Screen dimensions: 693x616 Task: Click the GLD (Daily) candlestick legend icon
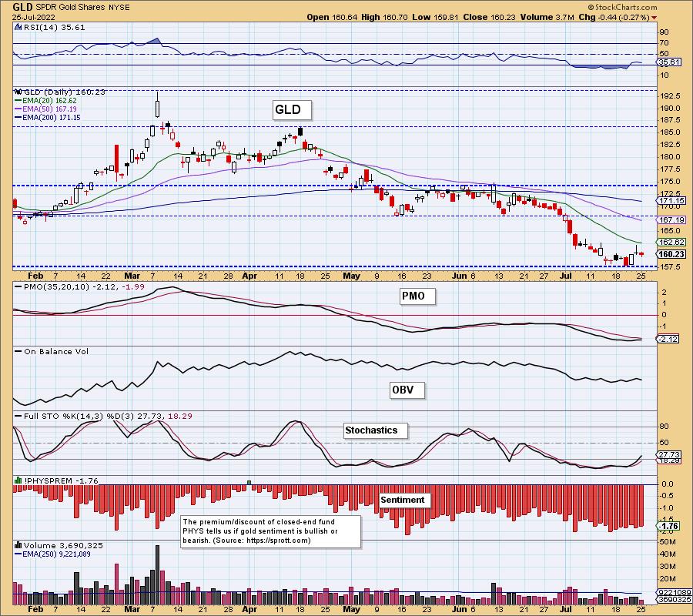click(x=18, y=92)
